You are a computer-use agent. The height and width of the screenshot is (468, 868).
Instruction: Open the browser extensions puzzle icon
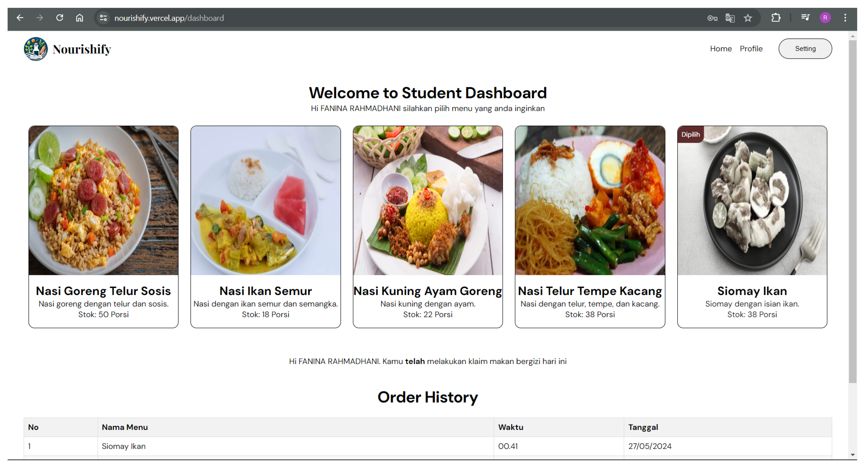tap(776, 18)
